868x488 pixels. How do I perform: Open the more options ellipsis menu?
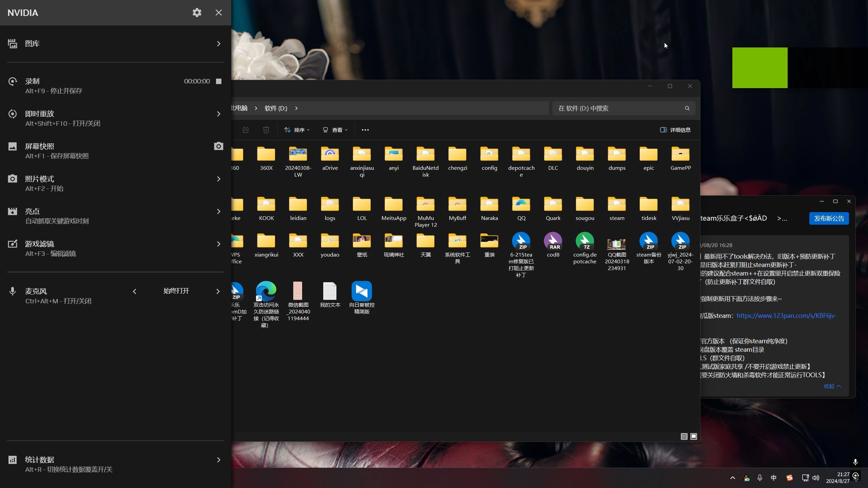(365, 130)
